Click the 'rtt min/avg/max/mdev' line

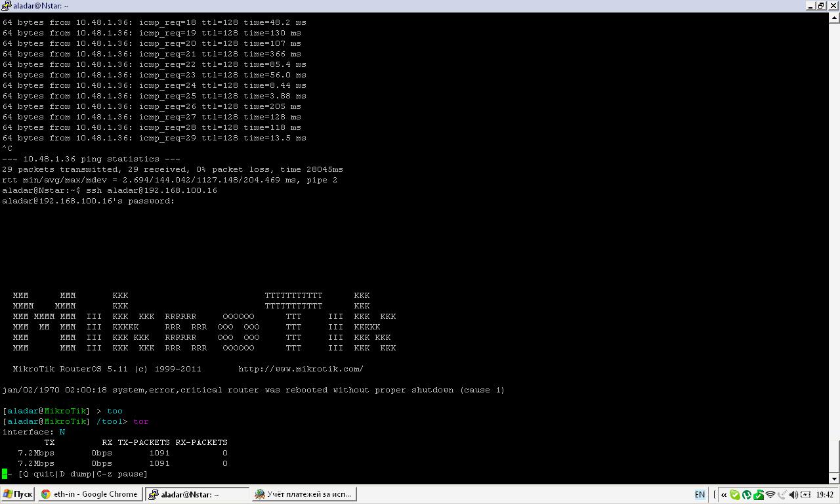pos(170,180)
